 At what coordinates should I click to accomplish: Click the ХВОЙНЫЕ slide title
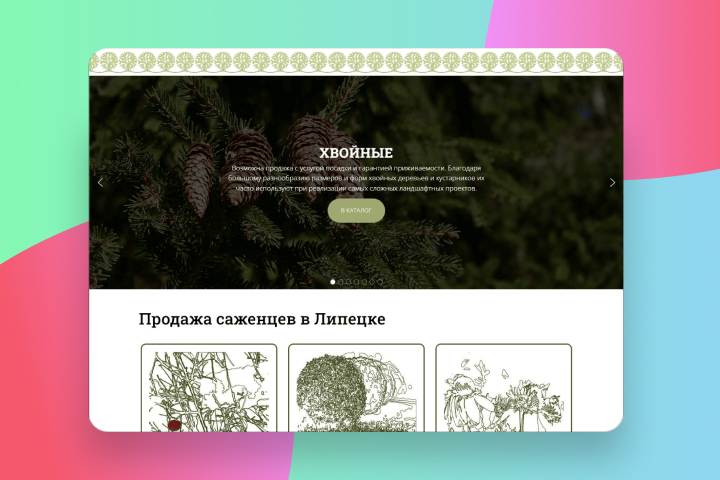(x=356, y=153)
